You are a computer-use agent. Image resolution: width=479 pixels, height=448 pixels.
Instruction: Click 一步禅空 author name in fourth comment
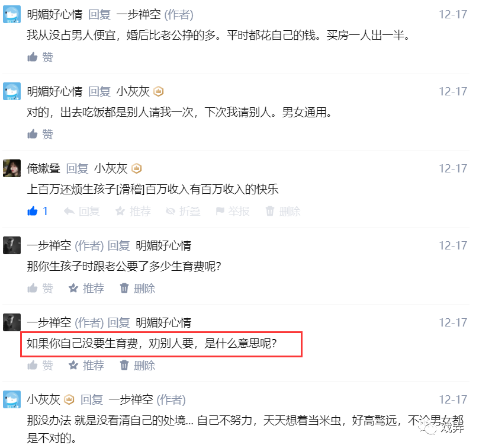(x=49, y=245)
